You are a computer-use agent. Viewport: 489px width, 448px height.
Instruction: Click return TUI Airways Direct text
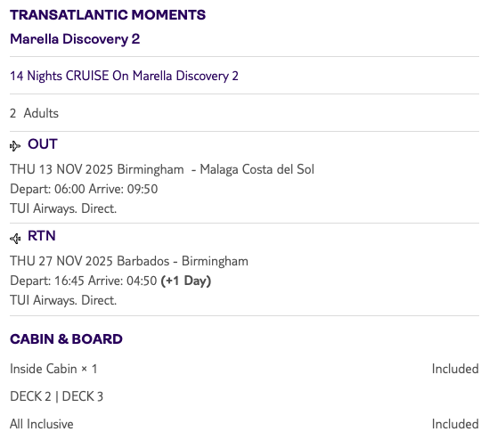pyautogui.click(x=63, y=300)
